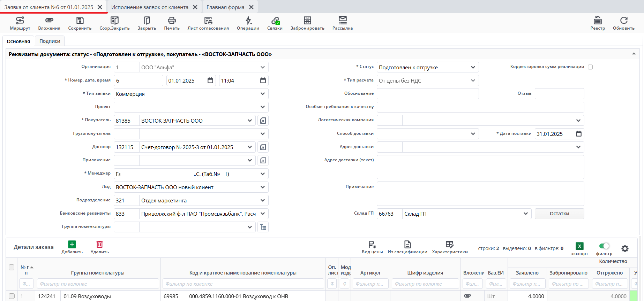The width and height of the screenshot is (644, 301).
Task: Click the Примечание text field
Action: click(x=480, y=194)
